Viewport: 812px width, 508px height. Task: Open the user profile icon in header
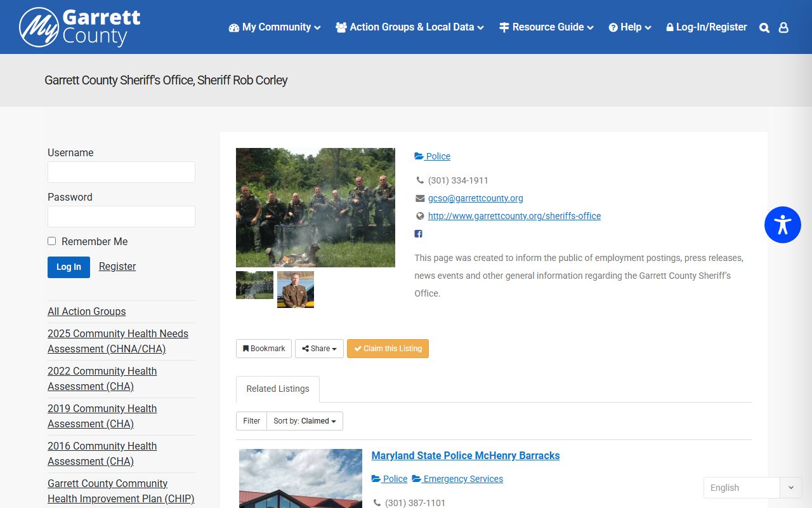(783, 28)
